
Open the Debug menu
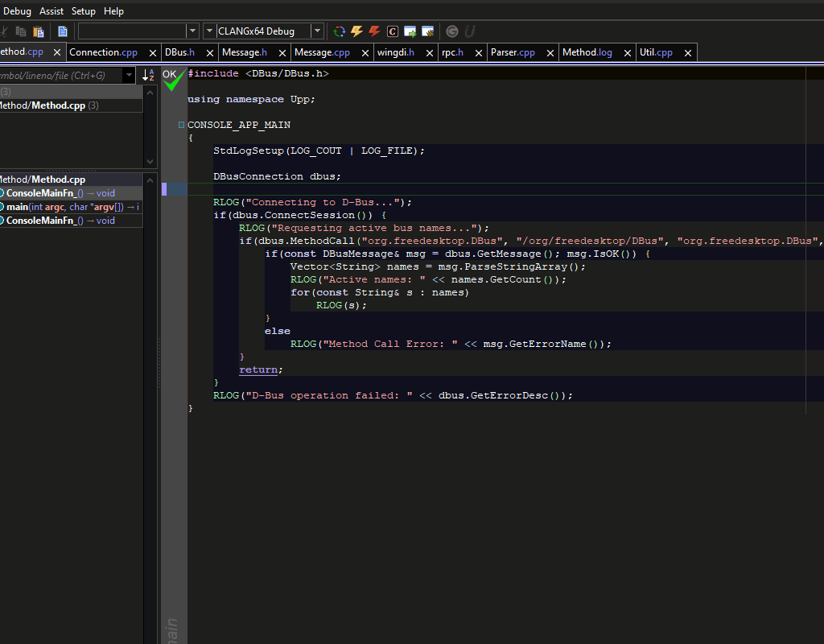pos(17,11)
